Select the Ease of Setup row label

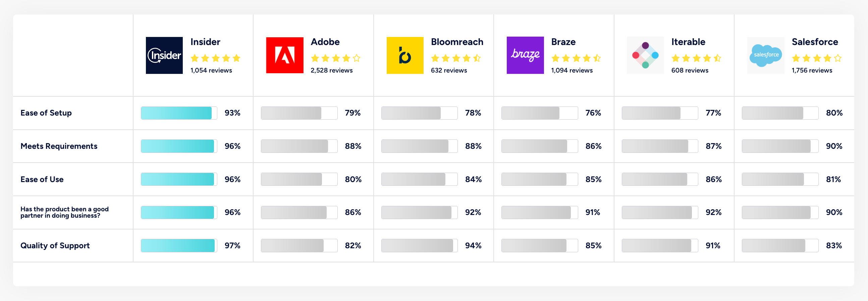pos(46,113)
